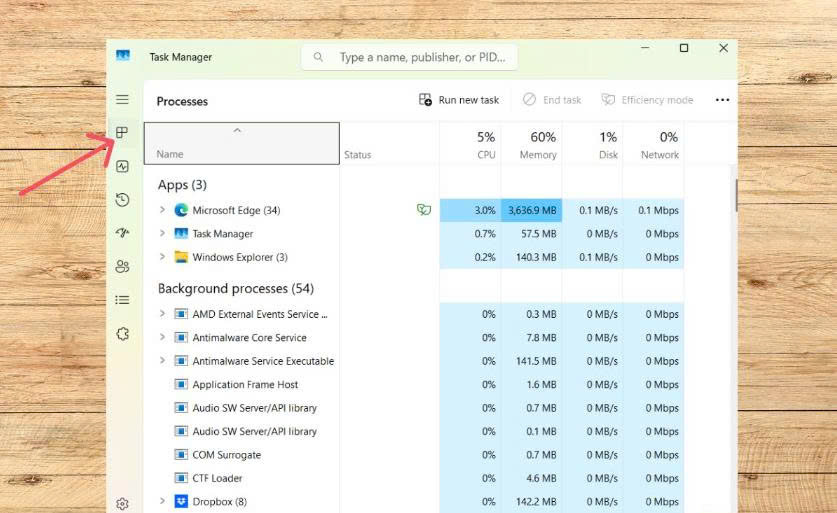
Task: Select the Apps (3) group heading
Action: 182,185
